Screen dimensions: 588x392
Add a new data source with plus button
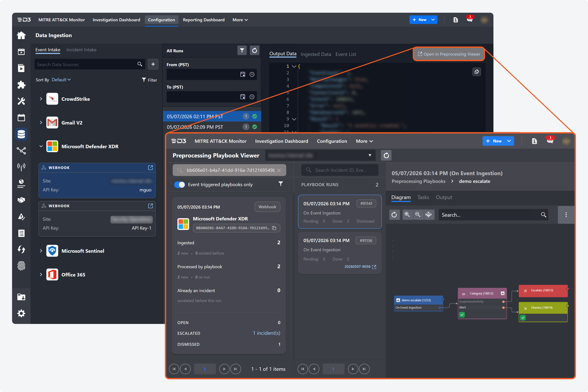(x=153, y=64)
